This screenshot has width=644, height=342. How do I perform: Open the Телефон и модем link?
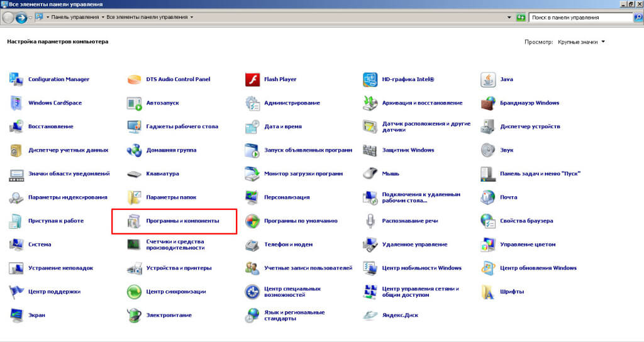(288, 245)
